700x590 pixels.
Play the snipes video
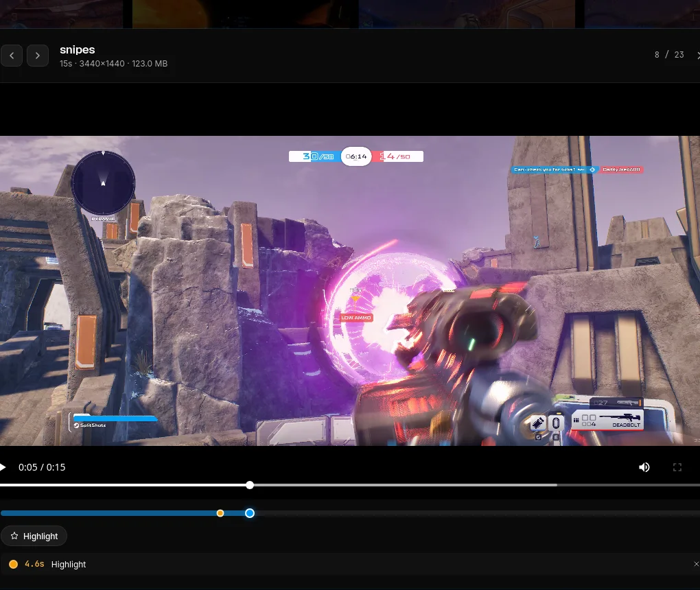coord(3,467)
